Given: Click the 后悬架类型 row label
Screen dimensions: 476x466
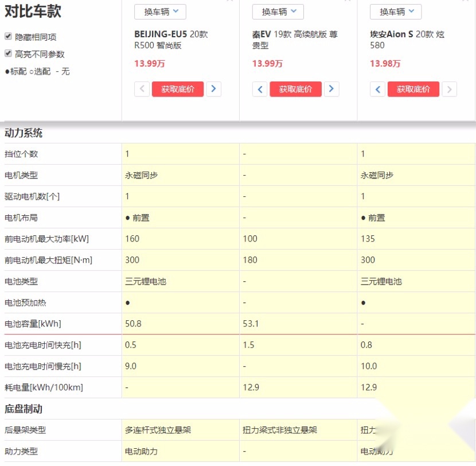Looking at the screenshot, I should [25, 430].
